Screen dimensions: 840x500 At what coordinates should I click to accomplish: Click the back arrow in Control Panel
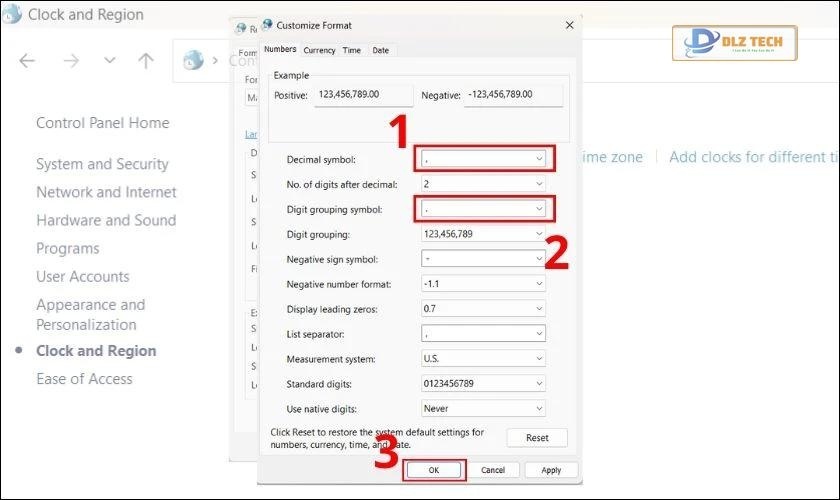(x=27, y=61)
